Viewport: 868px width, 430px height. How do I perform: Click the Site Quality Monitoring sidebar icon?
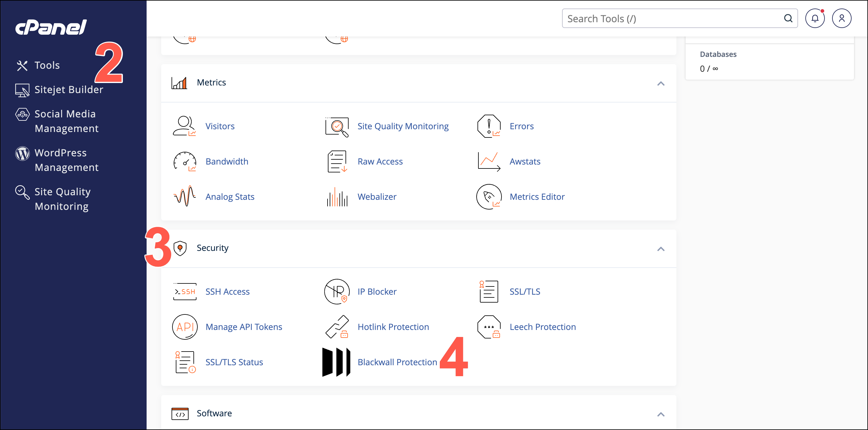(22, 192)
